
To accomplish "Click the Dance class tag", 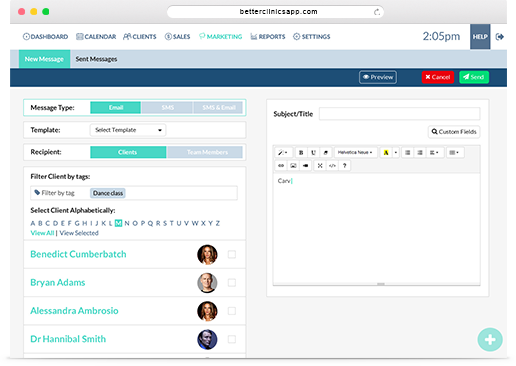I will (108, 193).
